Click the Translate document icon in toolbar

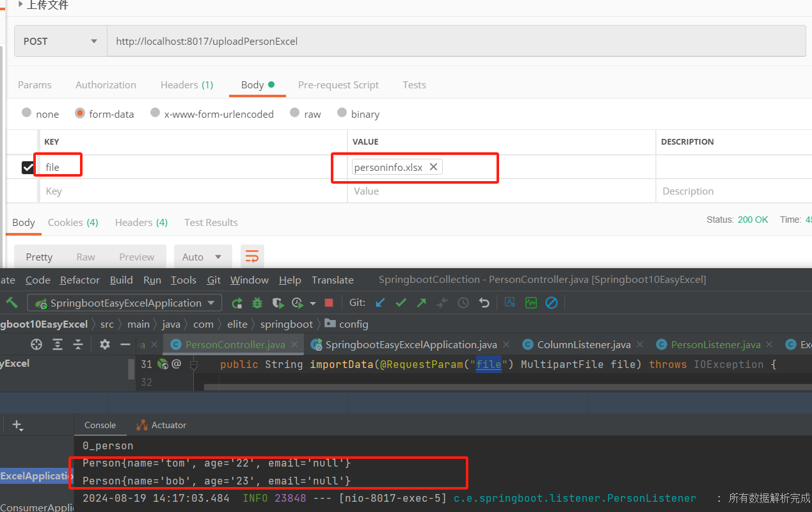click(x=510, y=303)
